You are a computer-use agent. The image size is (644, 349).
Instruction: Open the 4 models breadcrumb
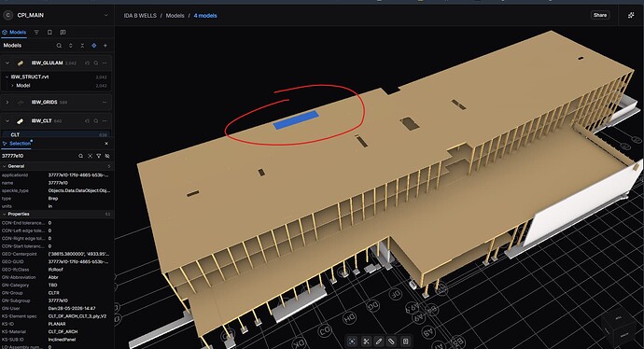point(205,16)
